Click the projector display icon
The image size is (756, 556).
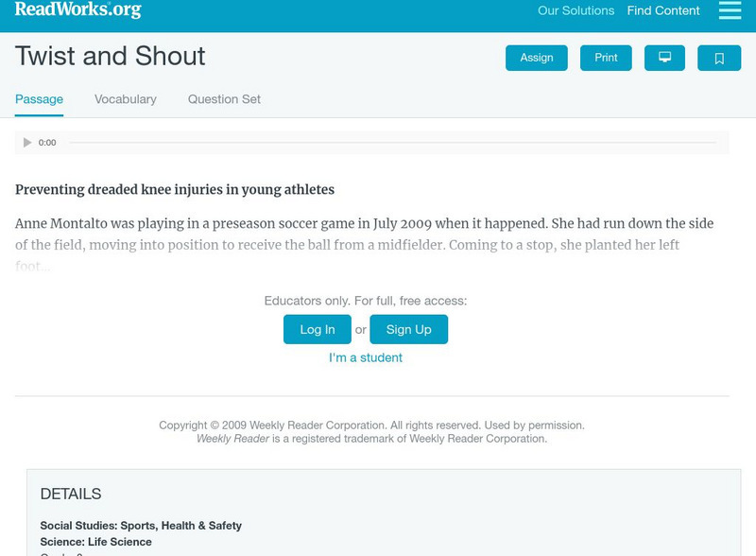coord(666,57)
